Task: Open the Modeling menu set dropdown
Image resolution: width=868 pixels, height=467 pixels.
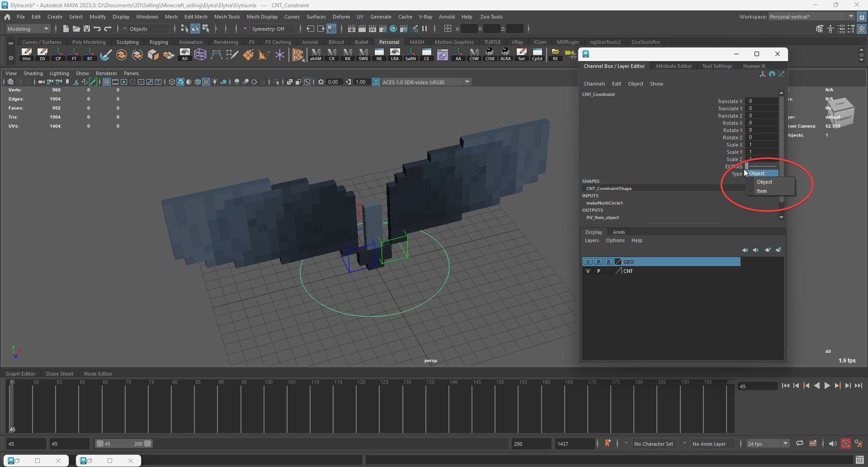Action: click(28, 29)
